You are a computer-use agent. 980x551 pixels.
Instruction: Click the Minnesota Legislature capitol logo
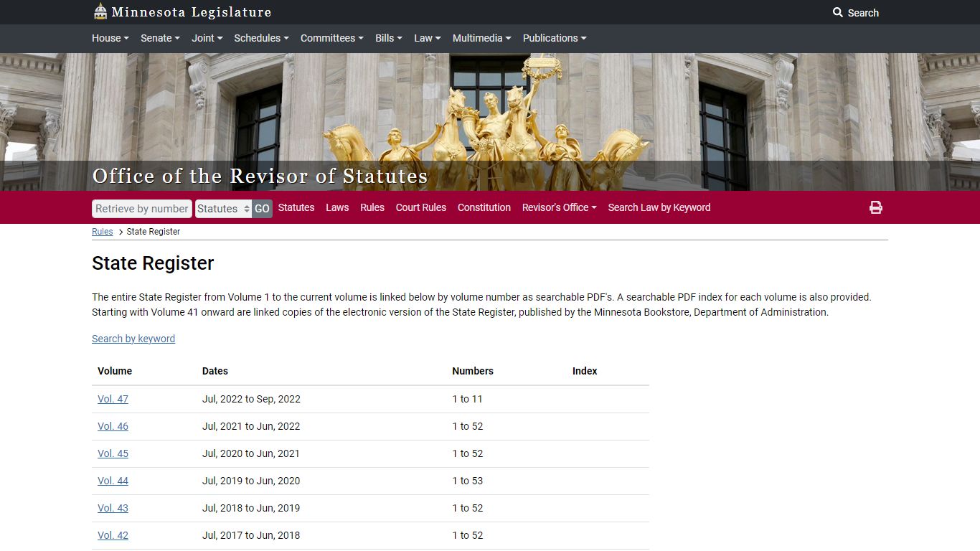[100, 12]
